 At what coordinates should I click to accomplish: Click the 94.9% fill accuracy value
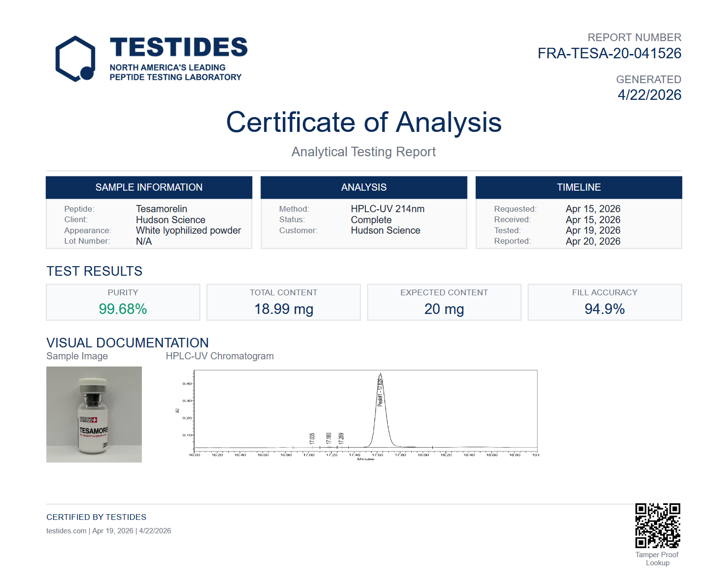(604, 309)
